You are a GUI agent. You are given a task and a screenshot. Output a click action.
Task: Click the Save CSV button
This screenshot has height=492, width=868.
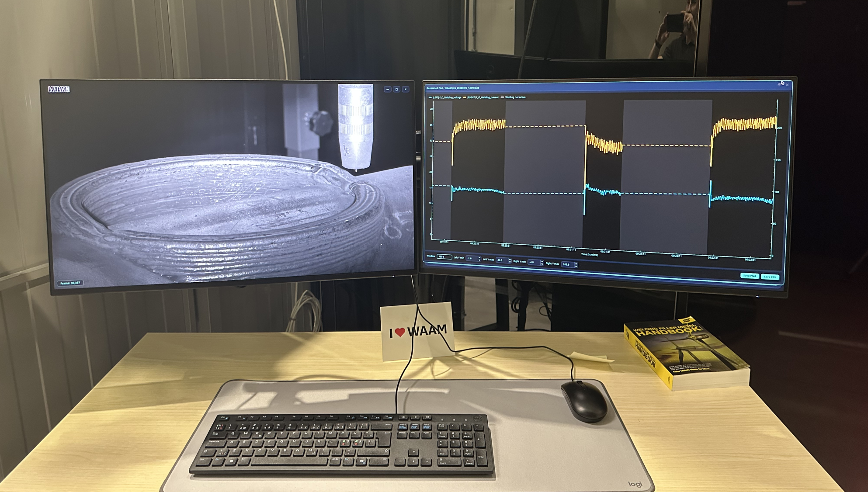pyautogui.click(x=770, y=277)
